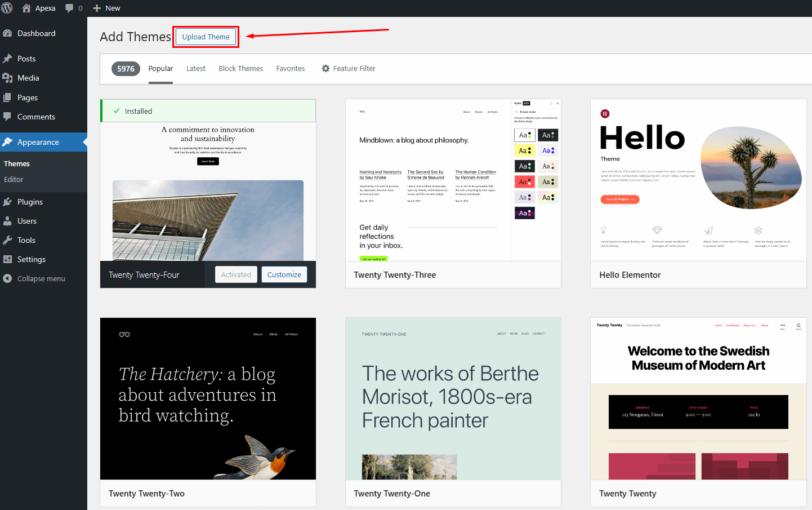
Task: Click the Plugins plug icon
Action: pyautogui.click(x=7, y=202)
